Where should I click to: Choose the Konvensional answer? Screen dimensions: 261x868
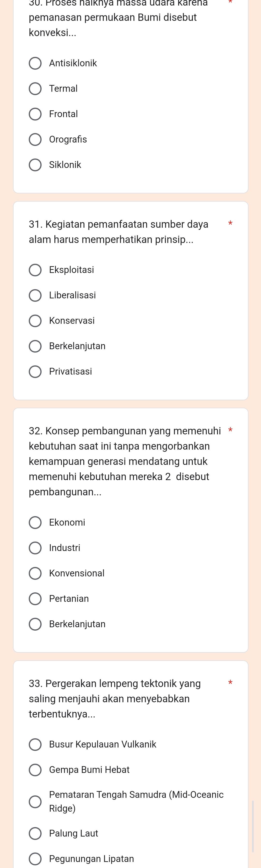pyautogui.click(x=35, y=574)
